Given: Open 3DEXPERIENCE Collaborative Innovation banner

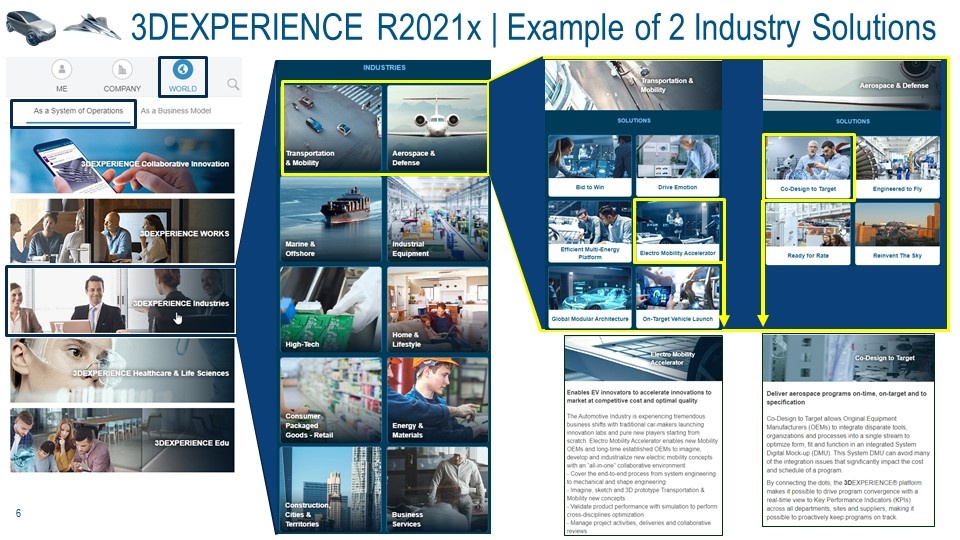Looking at the screenshot, I should pyautogui.click(x=122, y=161).
